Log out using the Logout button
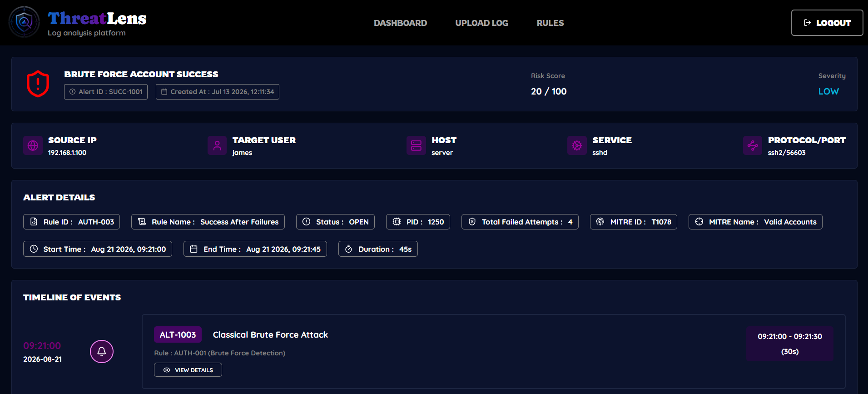 (x=827, y=23)
